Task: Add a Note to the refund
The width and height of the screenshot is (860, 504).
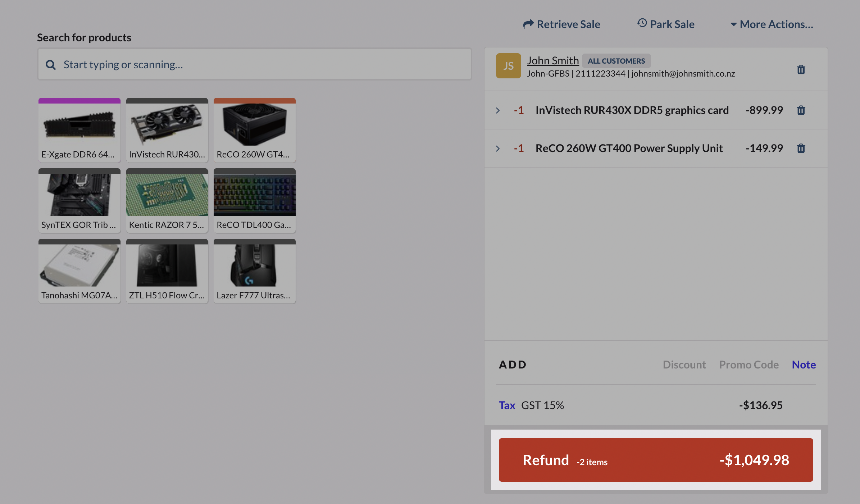Action: tap(804, 364)
